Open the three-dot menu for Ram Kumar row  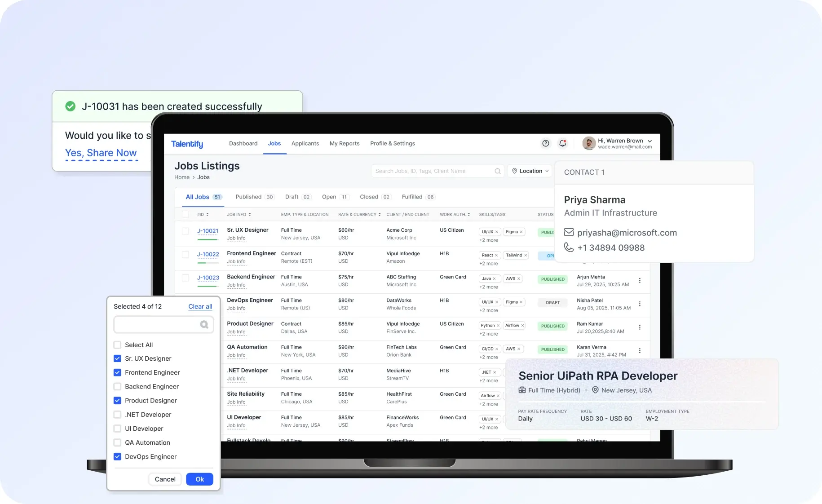coord(640,327)
